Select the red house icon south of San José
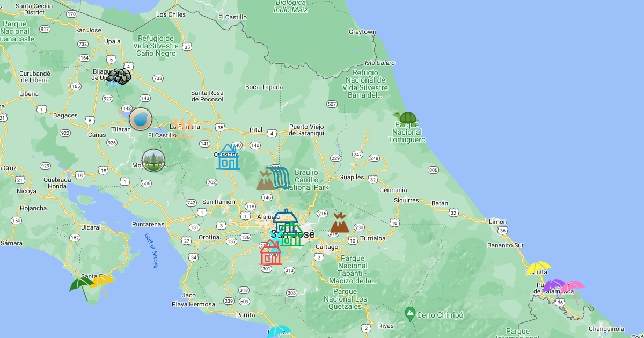 pos(270,253)
